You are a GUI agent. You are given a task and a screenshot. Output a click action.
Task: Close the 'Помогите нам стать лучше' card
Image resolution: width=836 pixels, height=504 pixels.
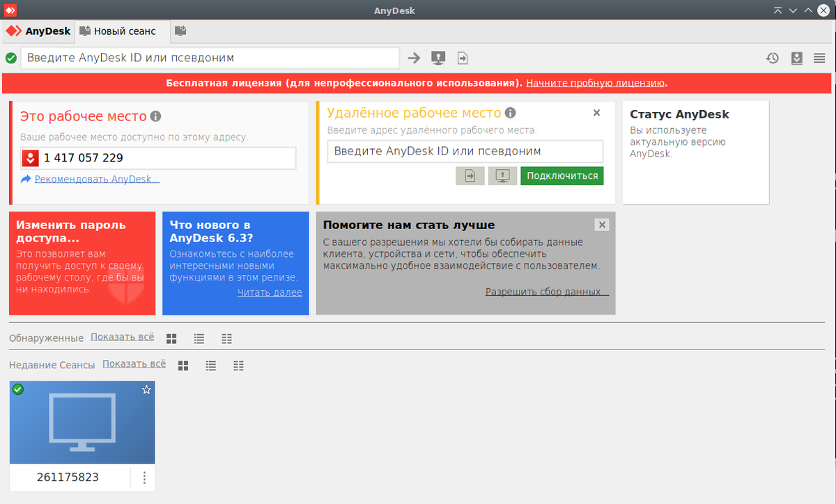point(603,225)
